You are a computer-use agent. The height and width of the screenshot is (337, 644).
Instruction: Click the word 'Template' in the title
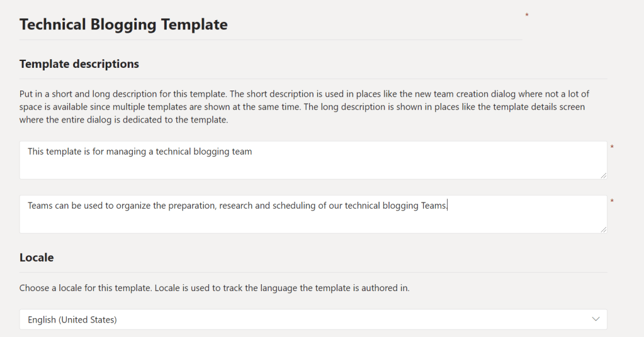click(x=194, y=25)
